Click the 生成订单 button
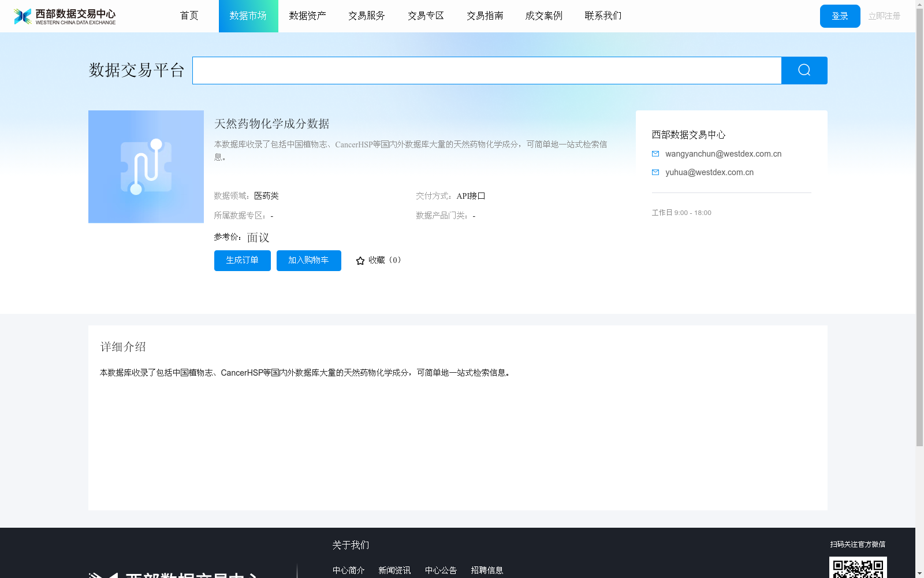This screenshot has height=578, width=924. tap(243, 261)
